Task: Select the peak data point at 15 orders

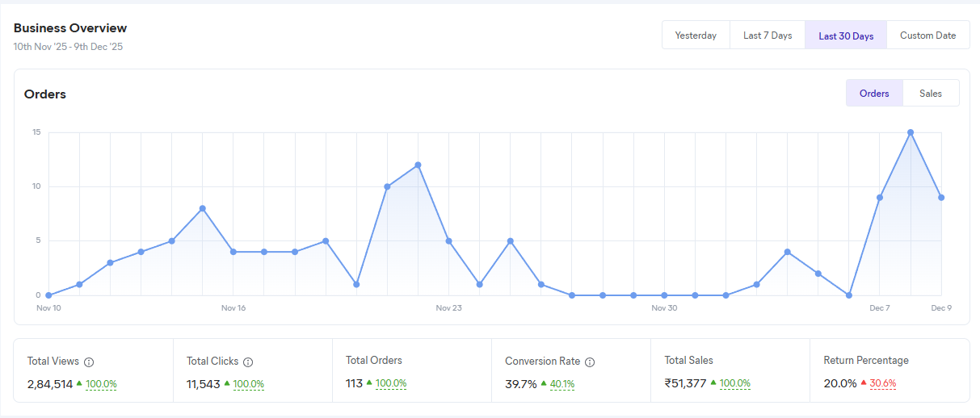Action: pyautogui.click(x=911, y=132)
